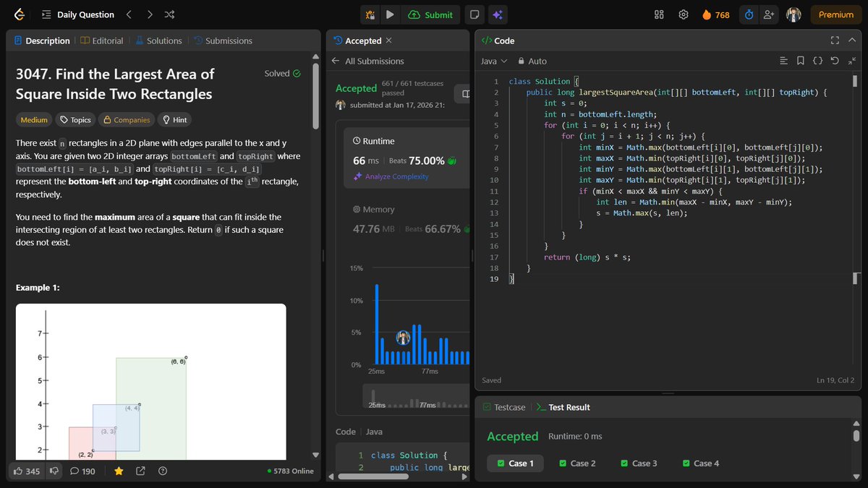Show the Companies tag
The image size is (868, 488).
pyautogui.click(x=127, y=120)
